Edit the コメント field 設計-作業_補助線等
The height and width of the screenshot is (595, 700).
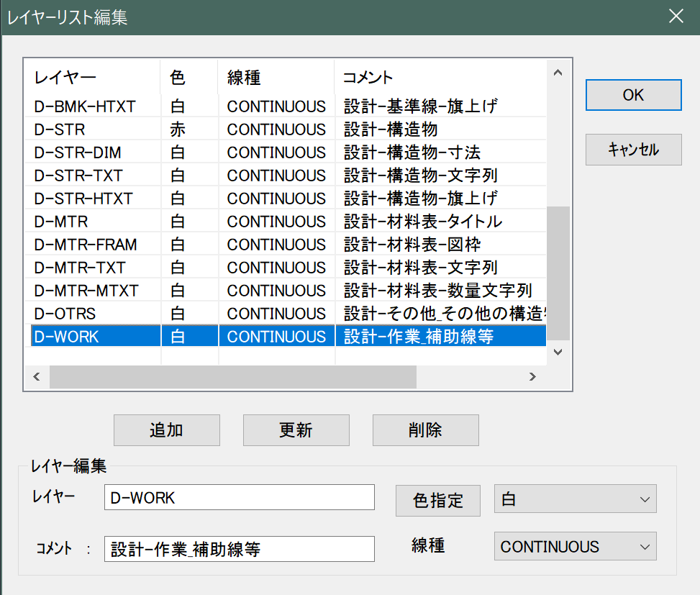pos(240,549)
